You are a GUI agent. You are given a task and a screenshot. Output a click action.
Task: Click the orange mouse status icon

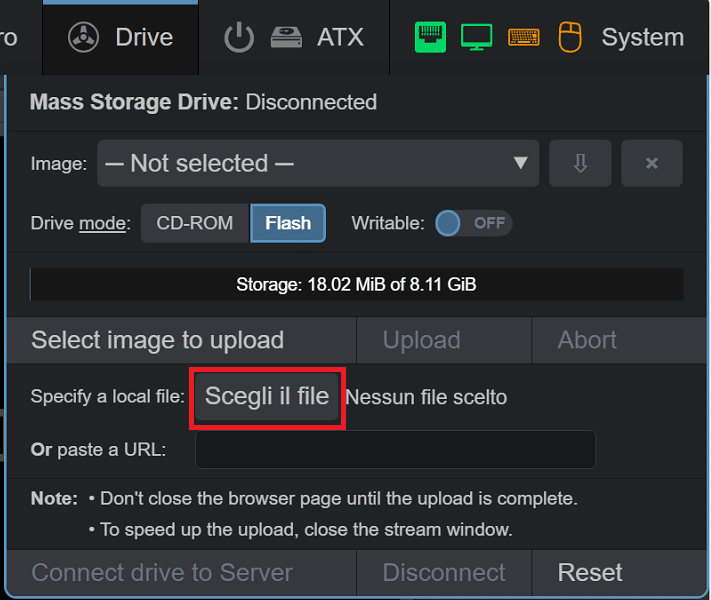pyautogui.click(x=570, y=37)
